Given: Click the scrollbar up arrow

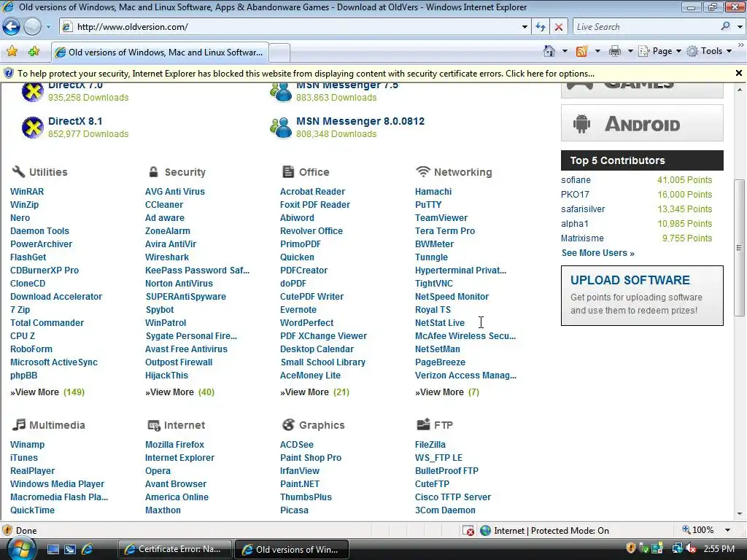Looking at the screenshot, I should (740, 89).
